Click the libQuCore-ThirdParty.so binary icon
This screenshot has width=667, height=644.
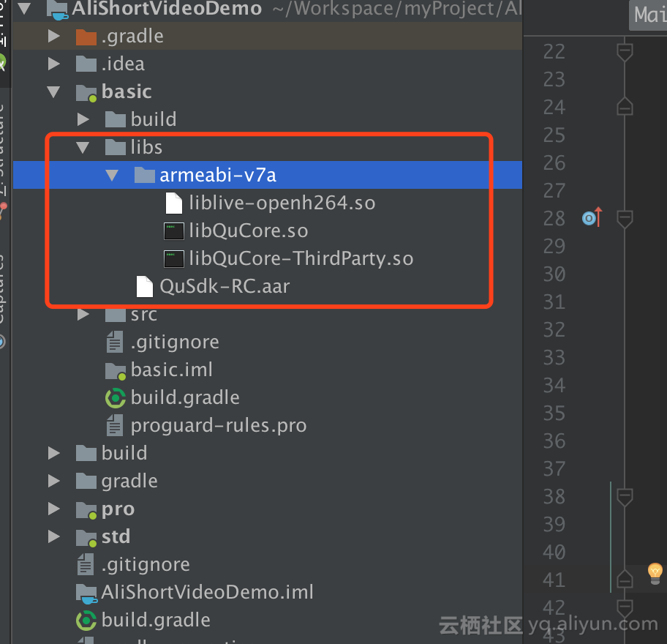pos(174,259)
